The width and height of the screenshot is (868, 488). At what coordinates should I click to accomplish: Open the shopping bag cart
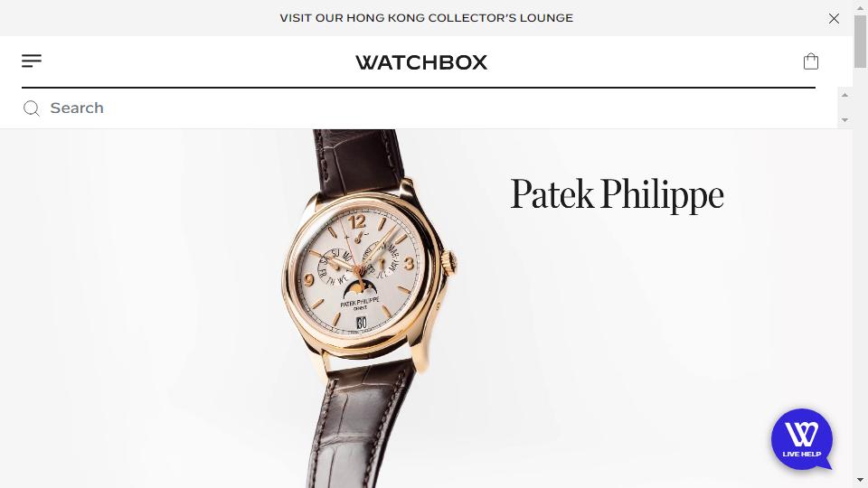(810, 61)
